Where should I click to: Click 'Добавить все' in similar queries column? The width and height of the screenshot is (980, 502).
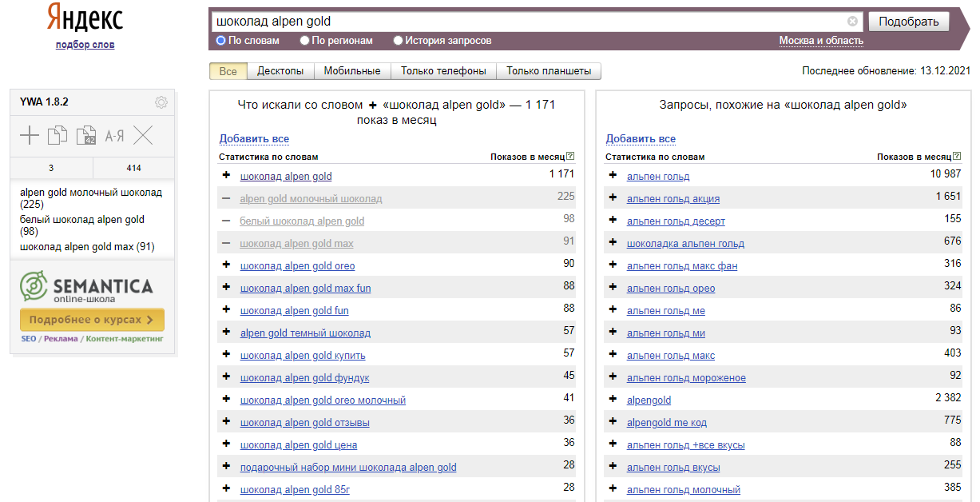641,139
